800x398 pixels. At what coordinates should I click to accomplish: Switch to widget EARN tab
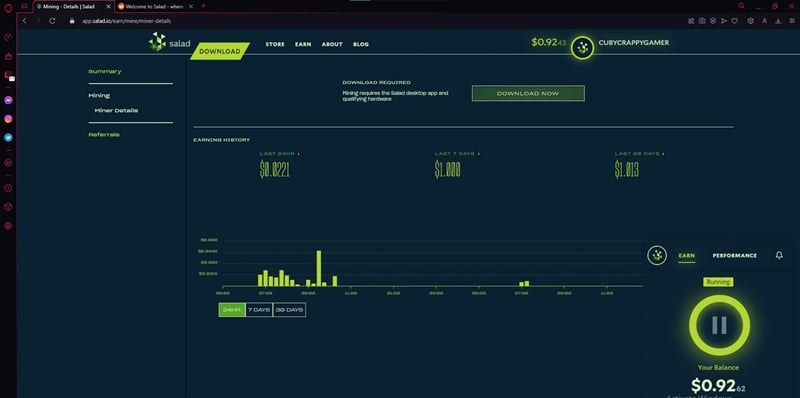(687, 256)
